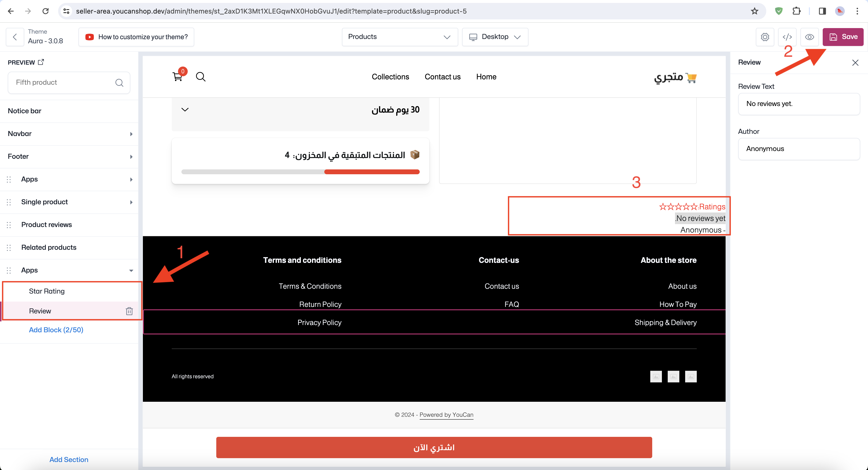Return to themes list with back chevron
The height and width of the screenshot is (470, 868).
coord(15,37)
